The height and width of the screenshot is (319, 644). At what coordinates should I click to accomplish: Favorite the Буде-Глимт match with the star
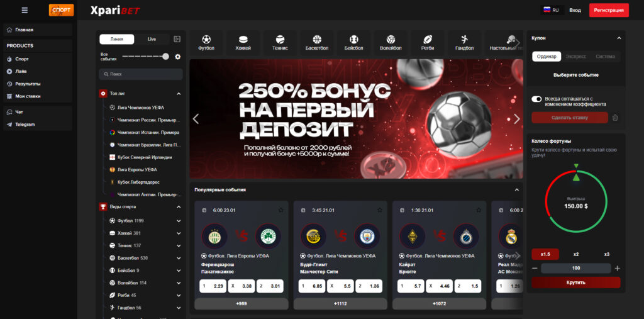tap(380, 210)
